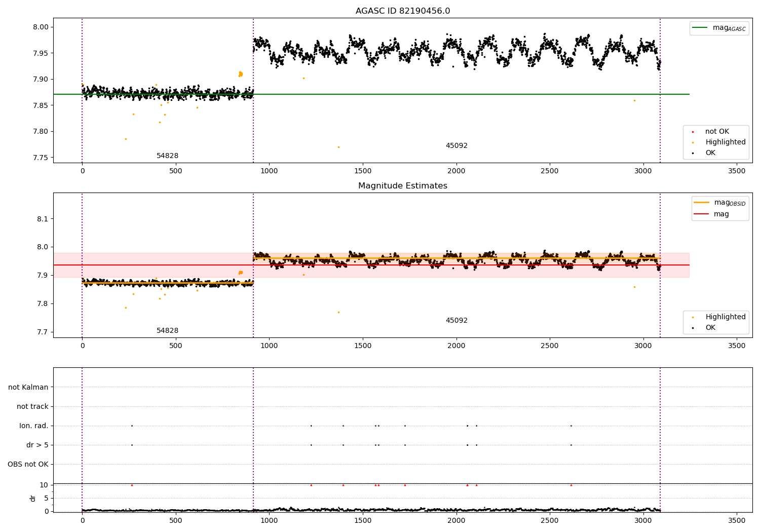Click the 'dr > 5' row label
Image resolution: width=760 pixels, height=532 pixels.
[x=37, y=445]
